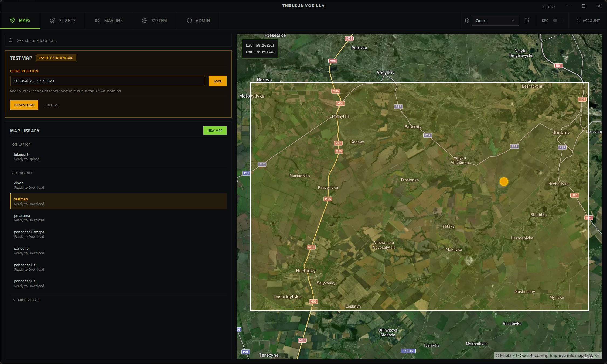The width and height of the screenshot is (607, 364).
Task: Open the Custom layout dropdown
Action: [495, 20]
